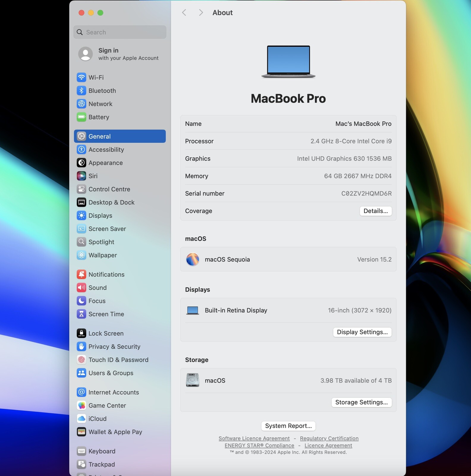
Task: Click the Licence Agreement link
Action: 328,445
